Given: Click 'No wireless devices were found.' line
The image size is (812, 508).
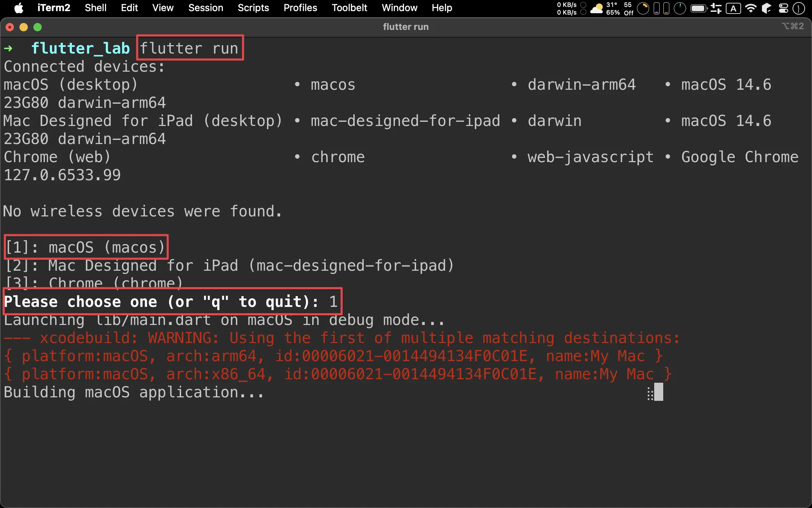Looking at the screenshot, I should (x=143, y=211).
